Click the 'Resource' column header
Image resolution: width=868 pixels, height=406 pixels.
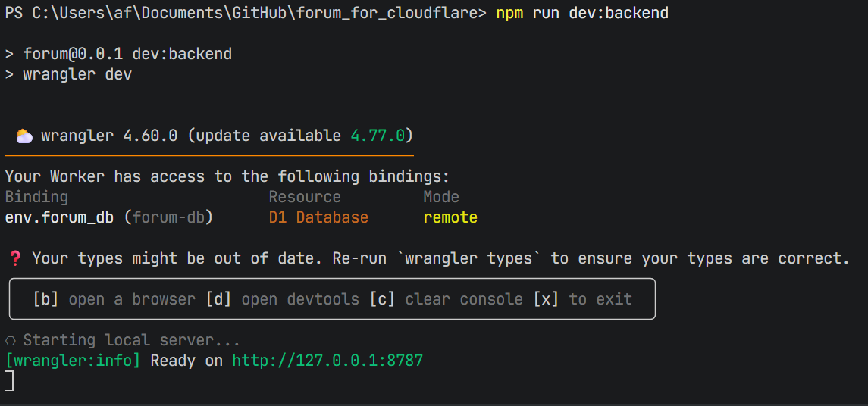[x=305, y=197]
